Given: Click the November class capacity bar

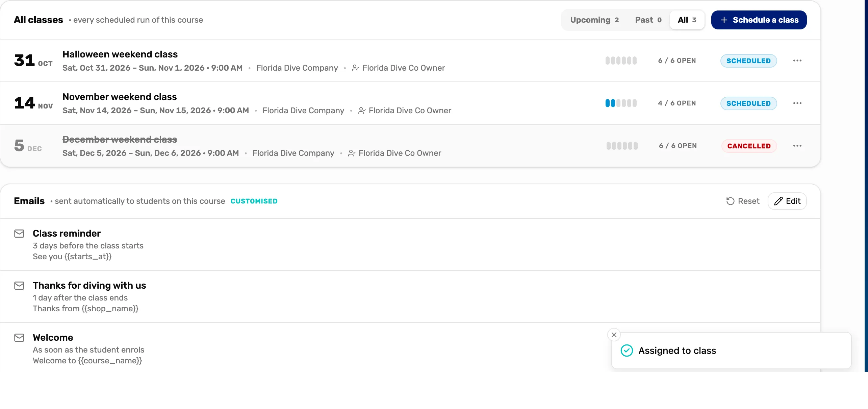Looking at the screenshot, I should click(x=621, y=103).
